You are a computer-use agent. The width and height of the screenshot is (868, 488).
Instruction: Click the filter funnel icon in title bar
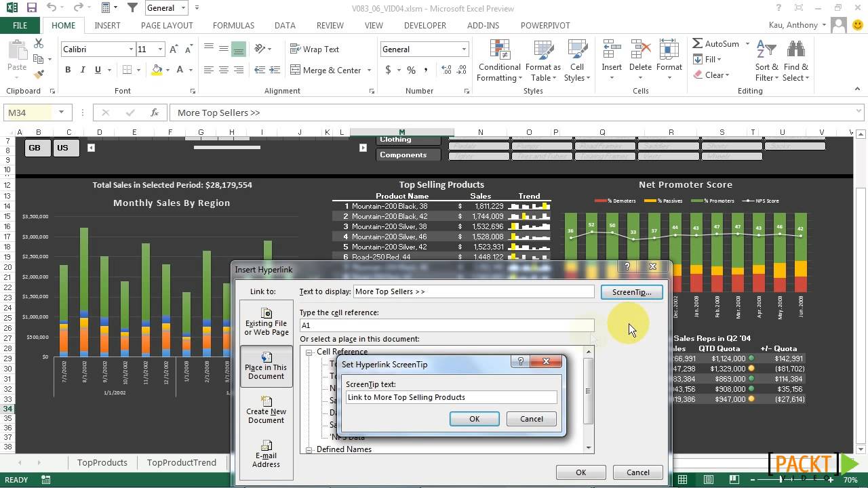tap(133, 8)
